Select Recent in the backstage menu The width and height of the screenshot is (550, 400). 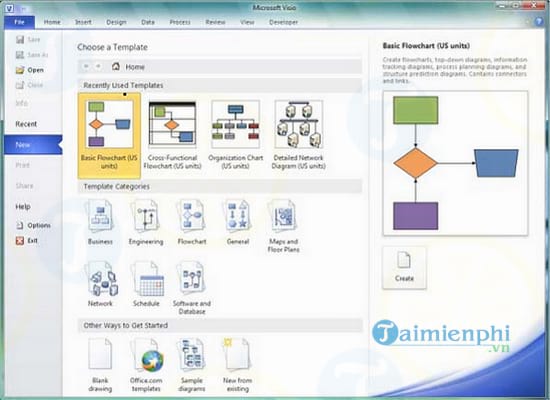point(26,124)
